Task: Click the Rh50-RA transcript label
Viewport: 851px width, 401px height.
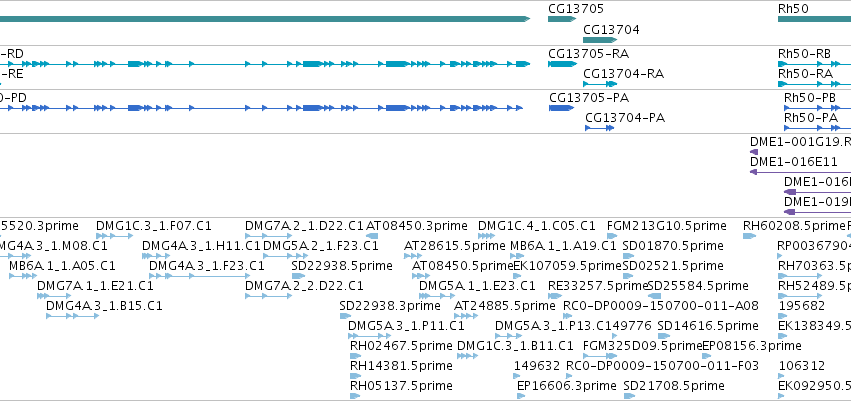Action: pos(805,73)
